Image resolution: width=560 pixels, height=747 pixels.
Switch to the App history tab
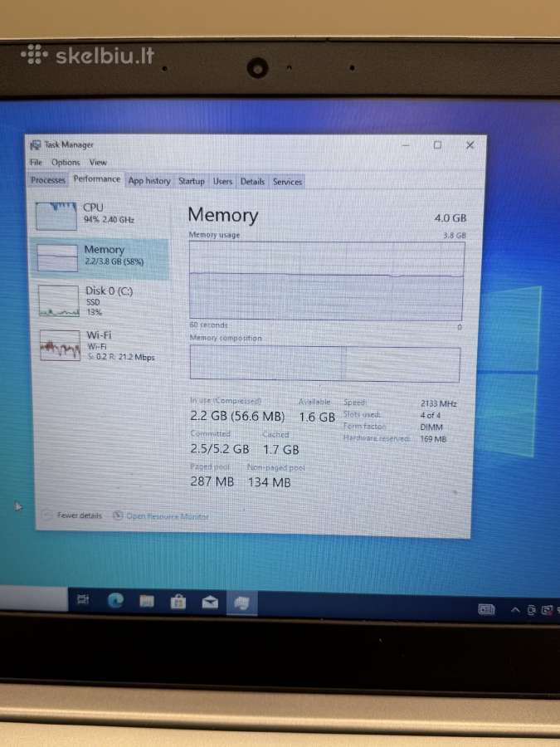point(149,181)
